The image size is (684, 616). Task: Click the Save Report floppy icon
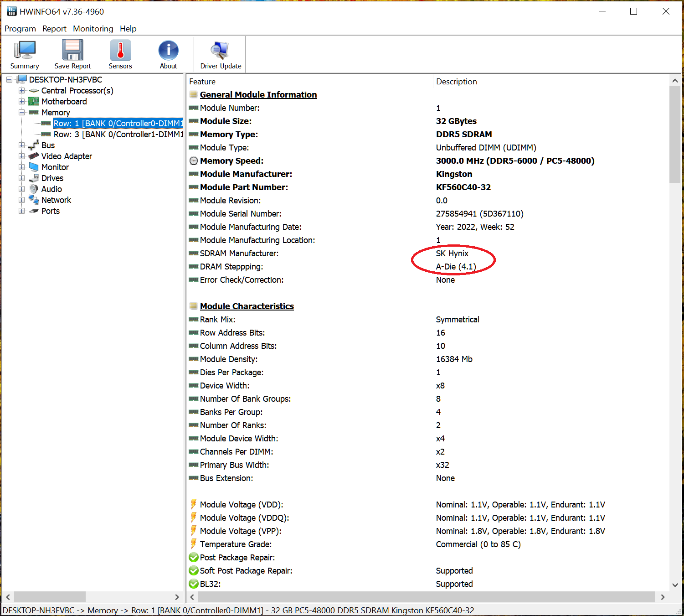click(x=72, y=50)
